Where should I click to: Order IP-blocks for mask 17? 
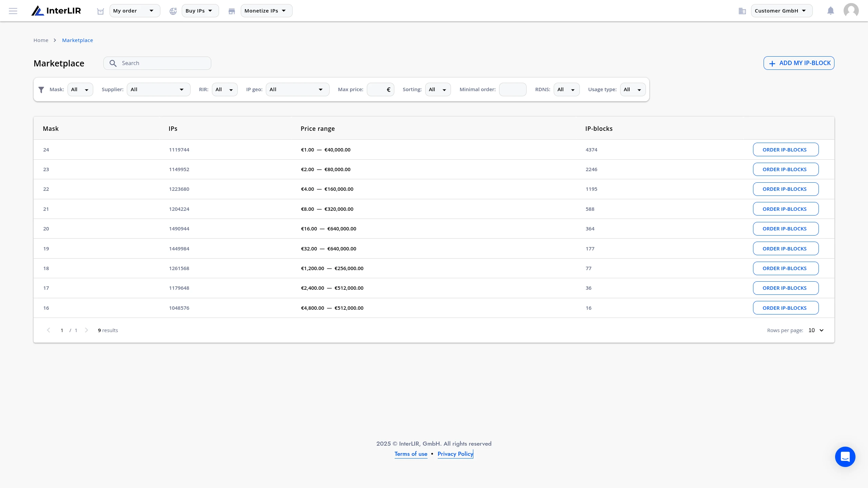click(786, 288)
